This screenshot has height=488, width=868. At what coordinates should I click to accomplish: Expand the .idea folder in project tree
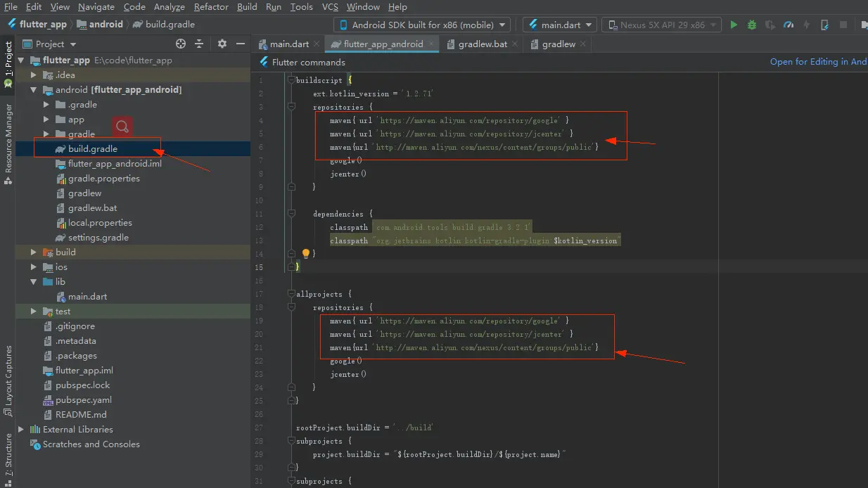click(34, 75)
